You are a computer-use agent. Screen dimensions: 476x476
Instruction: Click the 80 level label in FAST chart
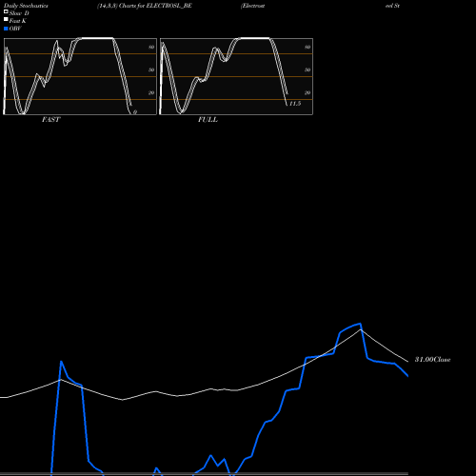(151, 47)
